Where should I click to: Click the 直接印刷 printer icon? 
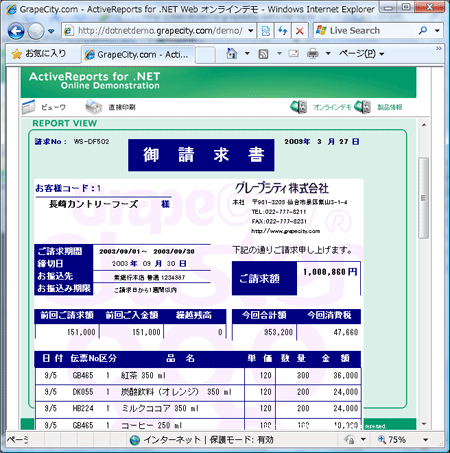(x=94, y=107)
